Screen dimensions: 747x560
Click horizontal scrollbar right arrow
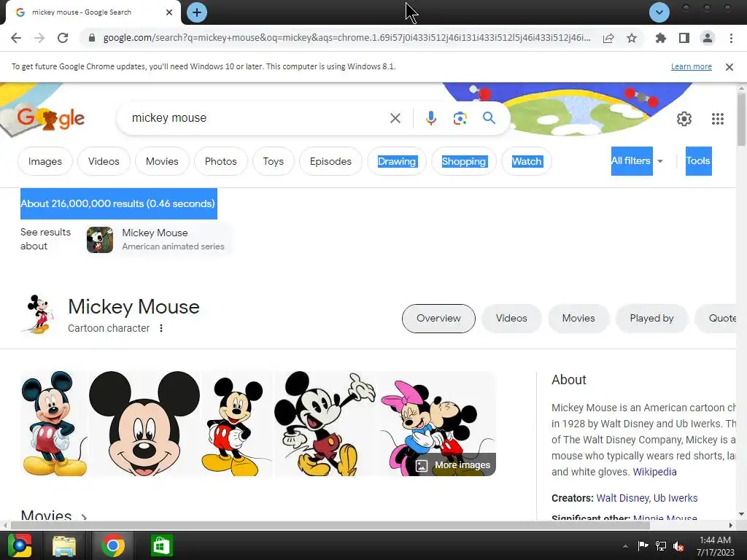pos(731,525)
